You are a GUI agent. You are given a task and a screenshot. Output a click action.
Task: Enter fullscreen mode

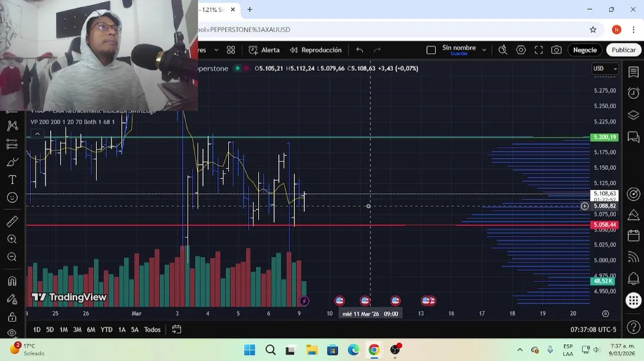539,50
